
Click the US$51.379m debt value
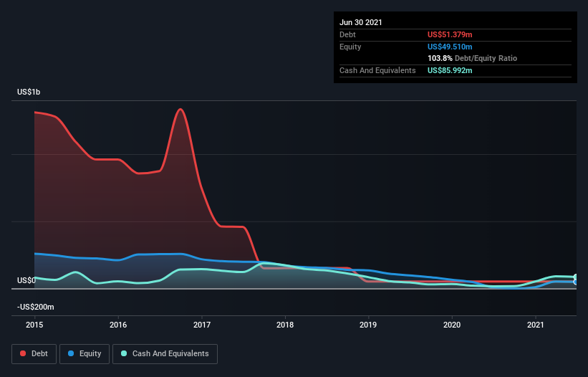pos(450,34)
